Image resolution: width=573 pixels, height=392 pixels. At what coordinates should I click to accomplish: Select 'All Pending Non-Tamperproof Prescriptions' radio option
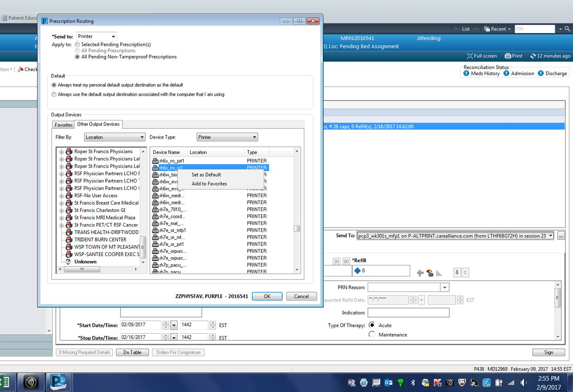coord(77,57)
